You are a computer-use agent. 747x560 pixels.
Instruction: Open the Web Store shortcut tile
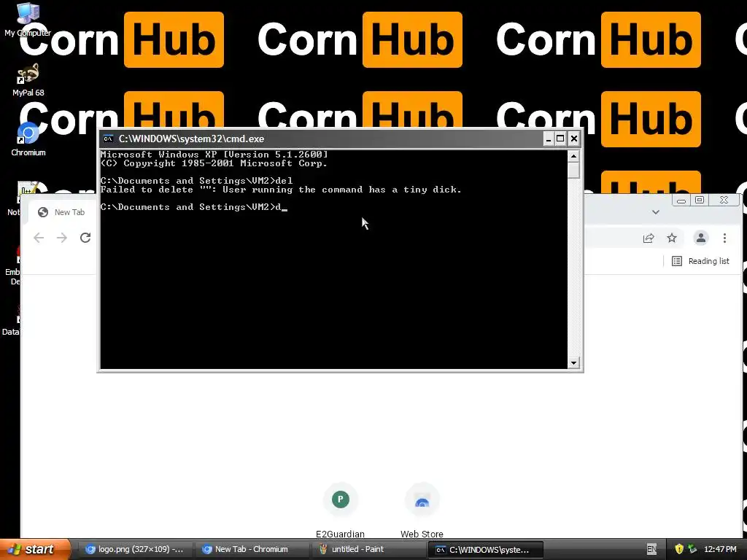(422, 510)
